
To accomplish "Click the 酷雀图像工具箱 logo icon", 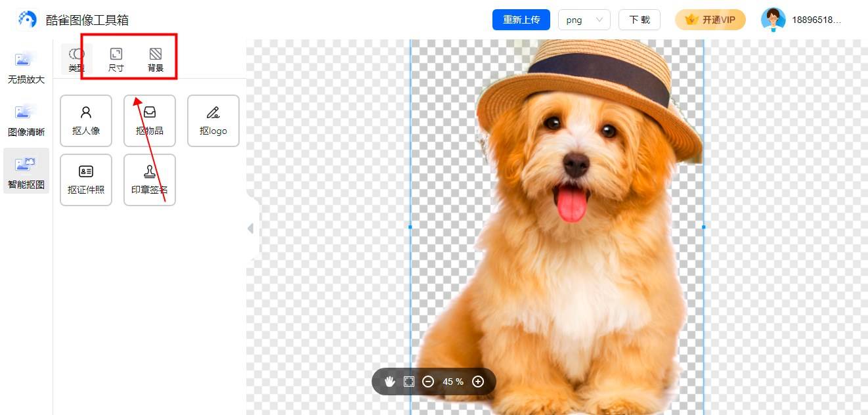I will click(27, 20).
